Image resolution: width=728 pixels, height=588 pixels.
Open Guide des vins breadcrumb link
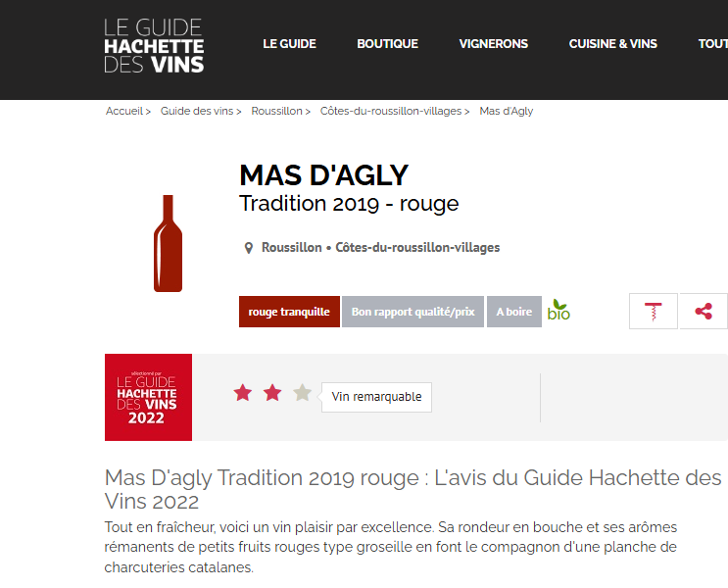[197, 111]
